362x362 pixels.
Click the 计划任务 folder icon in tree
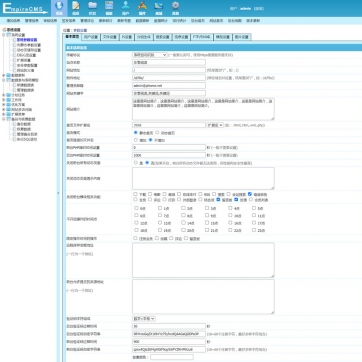(9, 95)
